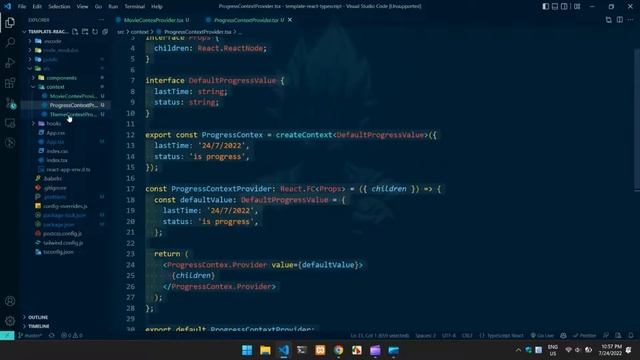The height and width of the screenshot is (360, 640).
Task: Refresh the Explorer file tree
Action: coord(95,31)
